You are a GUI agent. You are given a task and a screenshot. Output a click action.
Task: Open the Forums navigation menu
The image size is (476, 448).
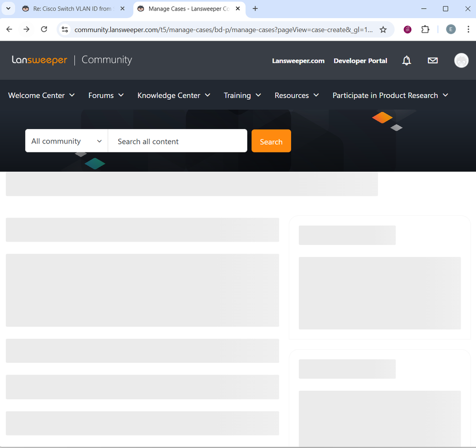coord(106,95)
